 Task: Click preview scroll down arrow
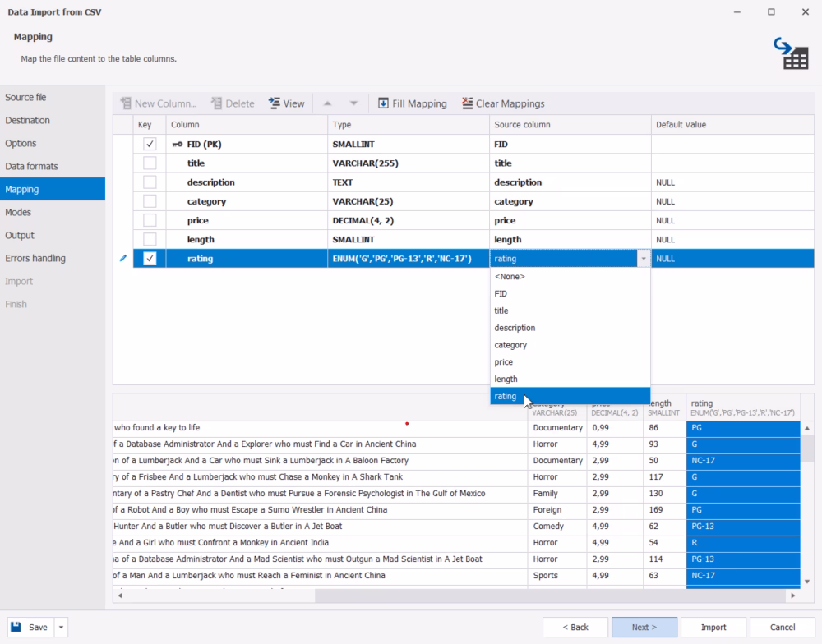(x=807, y=581)
